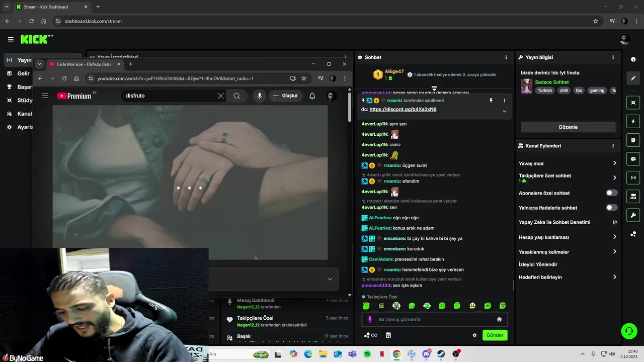644x362 pixels.
Task: Click the Gönder send button
Action: (x=495, y=335)
